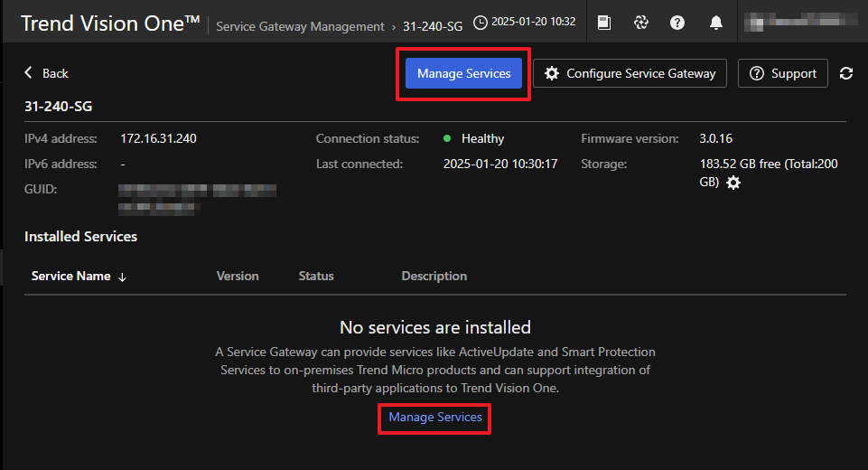This screenshot has height=470, width=868.
Task: Click the Support button
Action: pos(782,74)
